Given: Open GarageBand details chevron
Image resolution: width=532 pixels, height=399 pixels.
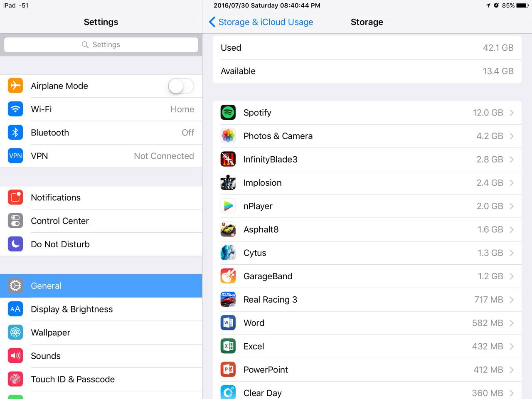Looking at the screenshot, I should point(512,276).
